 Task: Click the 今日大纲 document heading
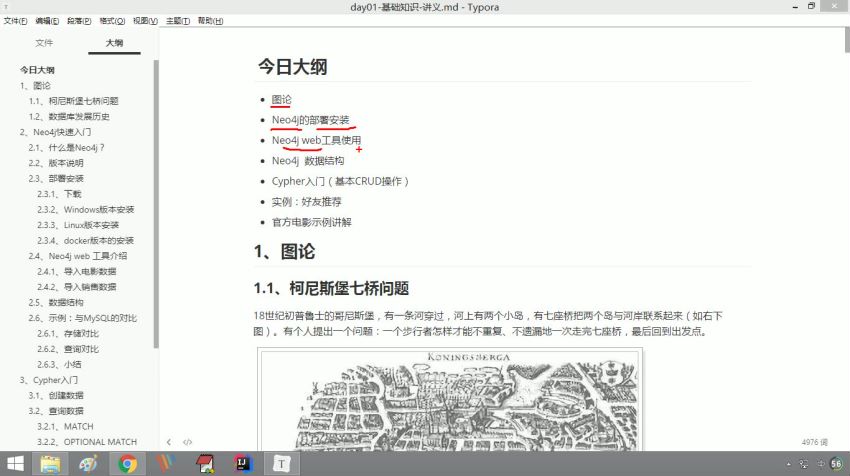(x=293, y=67)
